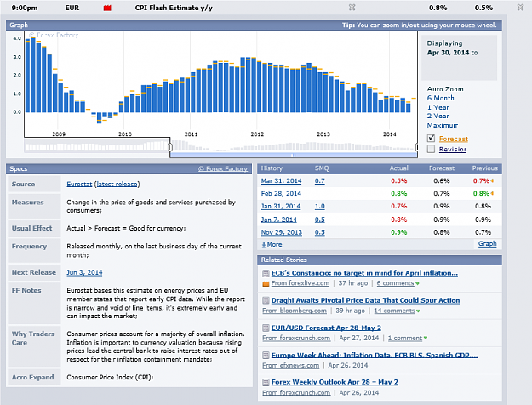This screenshot has height=405, width=532.
Task: Open the Draghi Awaits Pivotal Price Data story
Action: 365,300
